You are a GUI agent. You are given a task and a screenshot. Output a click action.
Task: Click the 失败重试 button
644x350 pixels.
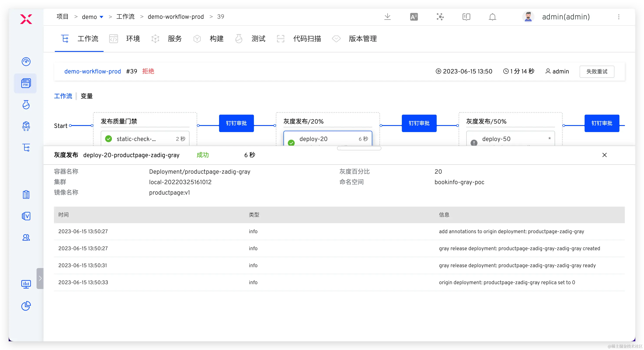click(597, 72)
